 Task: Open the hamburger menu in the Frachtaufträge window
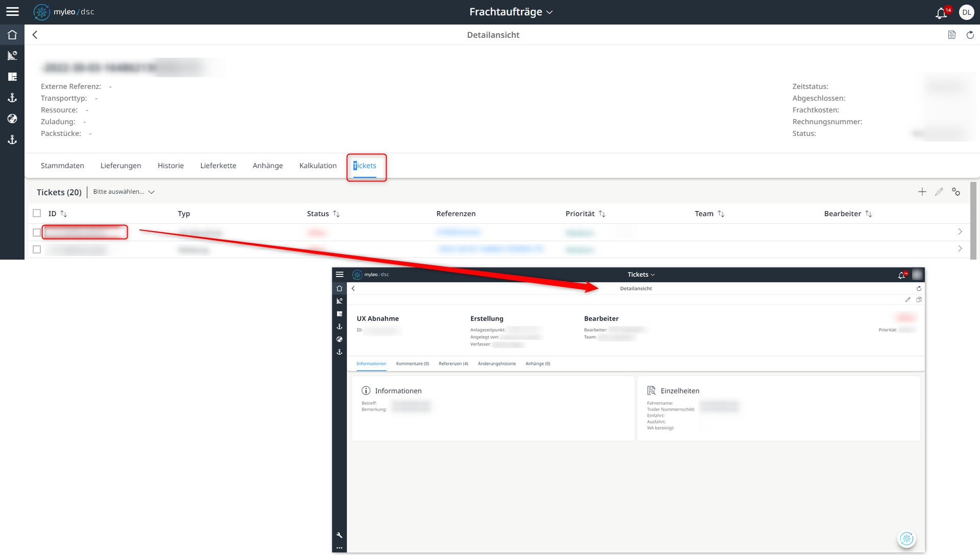click(12, 12)
